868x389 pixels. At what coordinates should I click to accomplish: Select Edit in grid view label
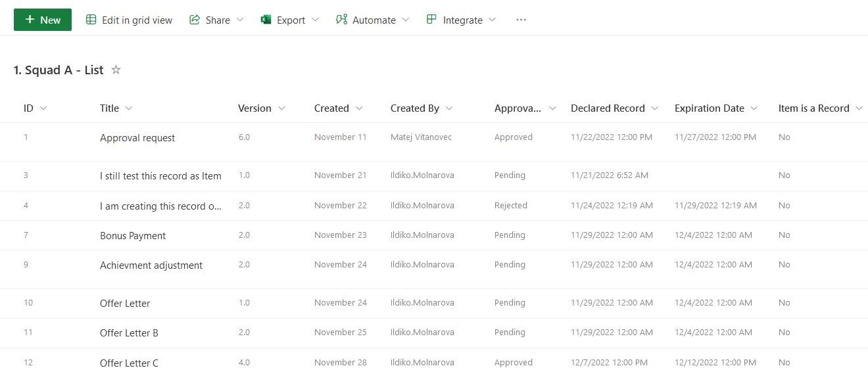[x=137, y=20]
